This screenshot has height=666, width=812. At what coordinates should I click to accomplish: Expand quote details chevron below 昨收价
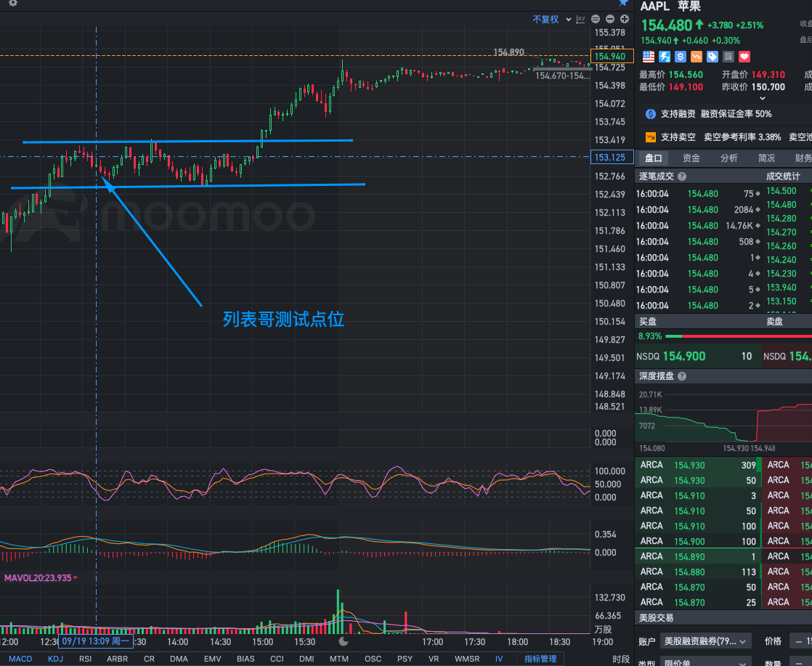coord(763,98)
